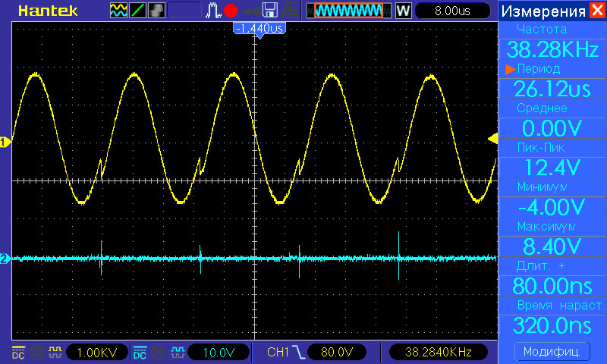Click the CH2 cyan DC coupling icon
Viewport: 607px width, 364px height.
(140, 353)
